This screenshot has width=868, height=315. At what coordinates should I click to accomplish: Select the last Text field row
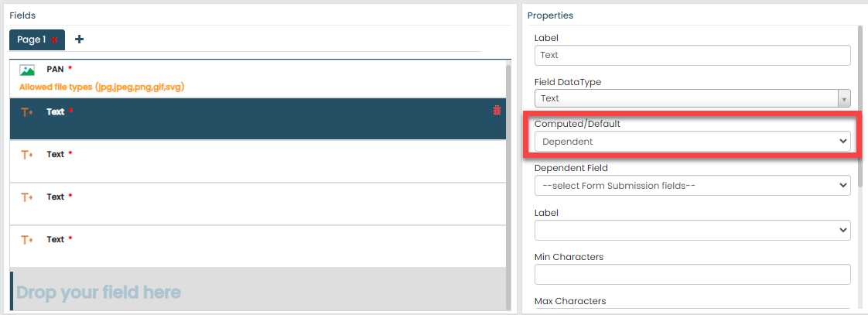(255, 246)
